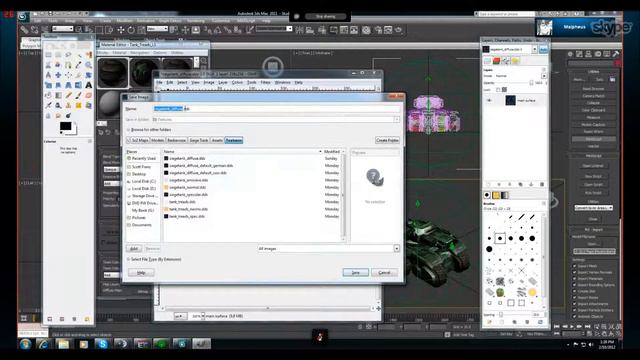Select the Pencil tool in GIMP toolbox
This screenshot has width=640, height=360.
[x=68, y=95]
